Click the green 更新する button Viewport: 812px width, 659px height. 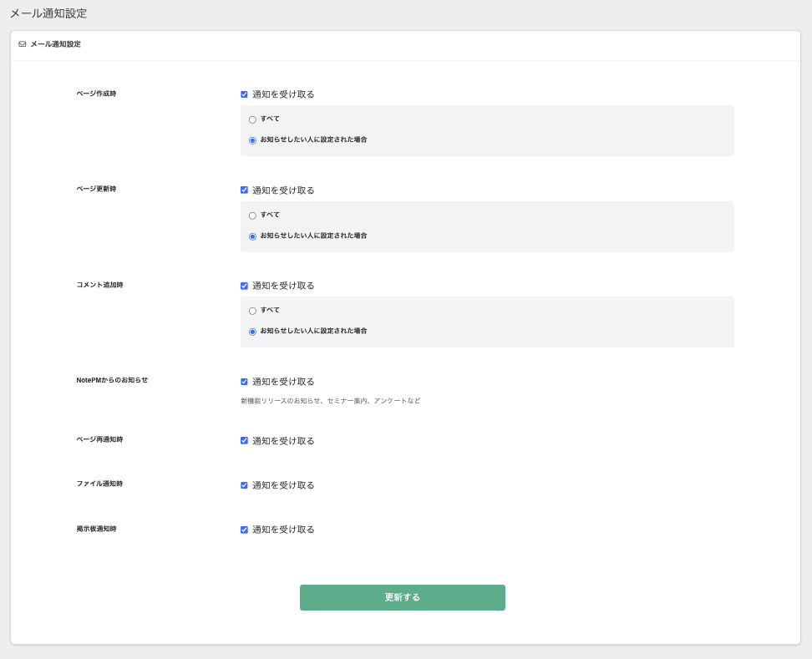pos(403,597)
